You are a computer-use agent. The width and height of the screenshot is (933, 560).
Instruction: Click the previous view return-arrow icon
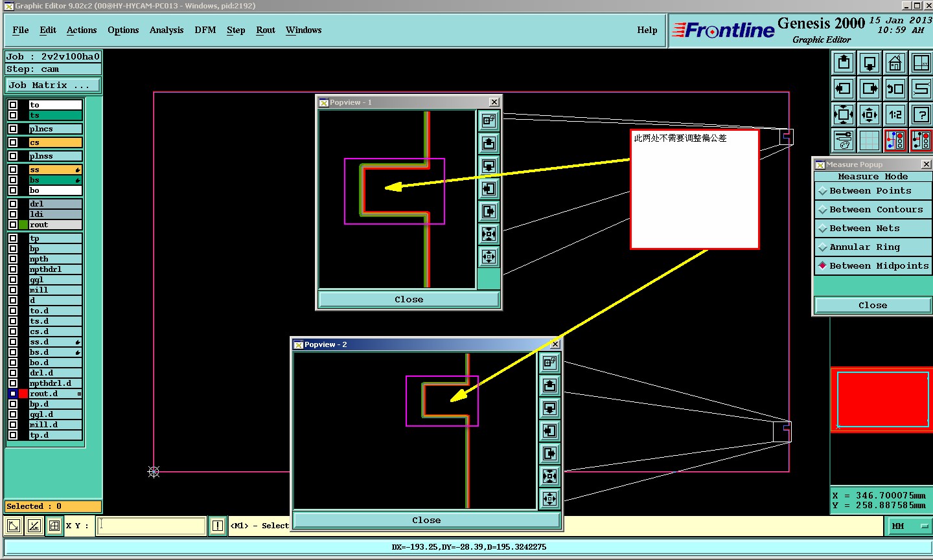pos(895,89)
